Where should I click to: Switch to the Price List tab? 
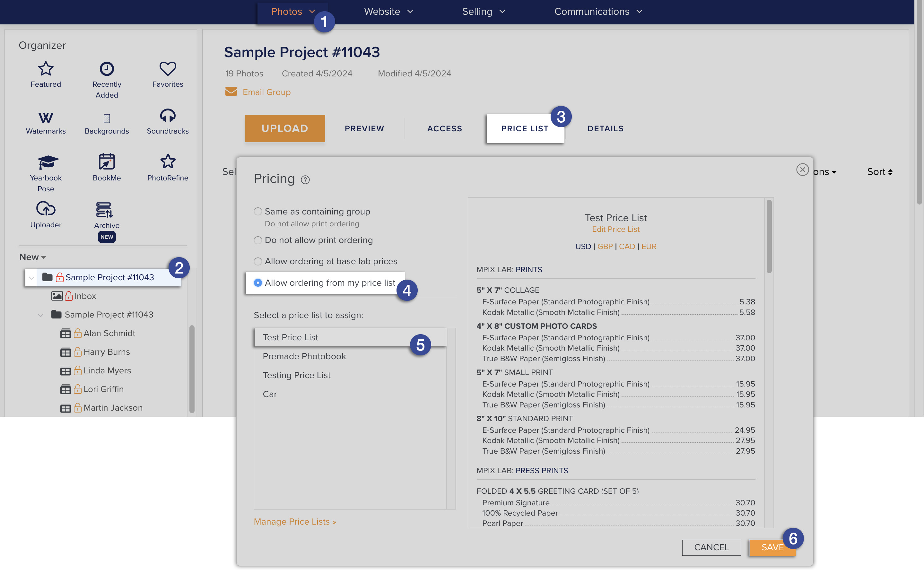click(x=525, y=128)
